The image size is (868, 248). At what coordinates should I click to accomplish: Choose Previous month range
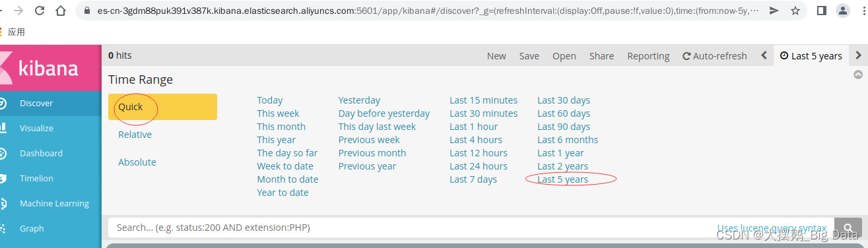click(x=372, y=153)
